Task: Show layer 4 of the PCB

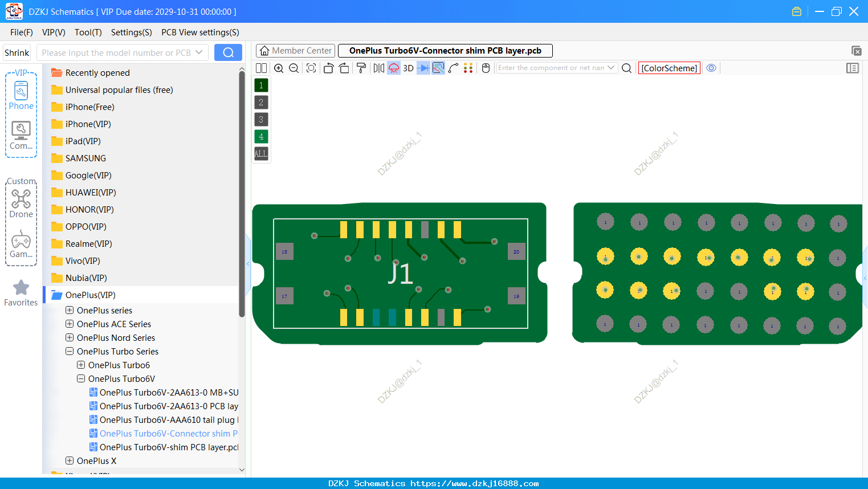Action: [x=261, y=137]
